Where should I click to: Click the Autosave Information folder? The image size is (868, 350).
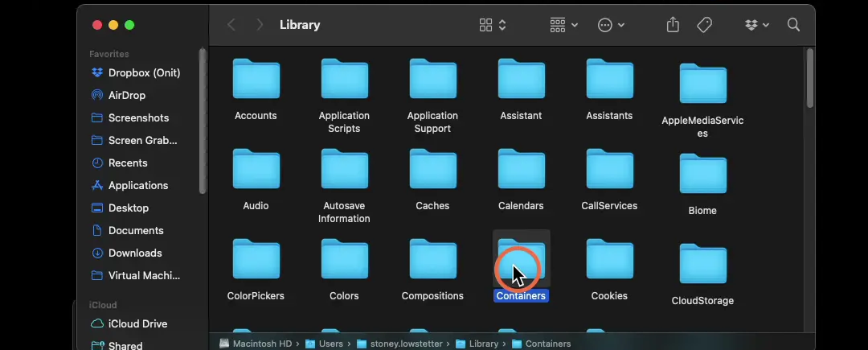(x=344, y=169)
